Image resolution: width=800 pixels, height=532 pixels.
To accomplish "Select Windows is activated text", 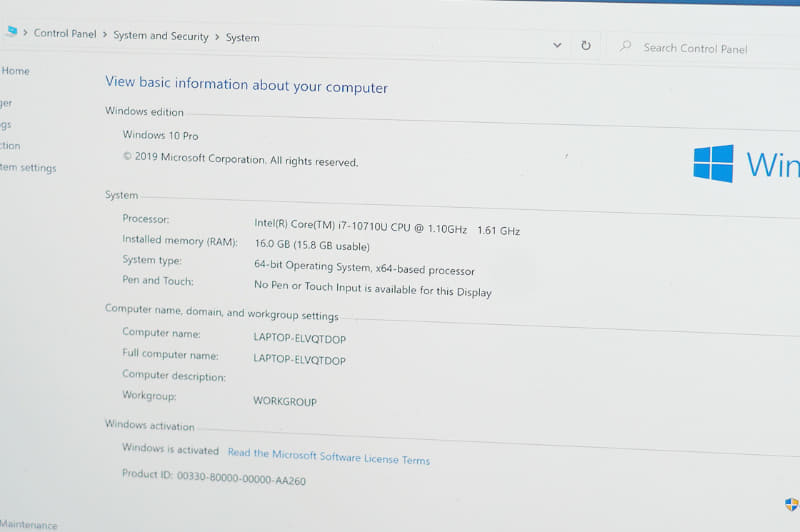I will [170, 449].
